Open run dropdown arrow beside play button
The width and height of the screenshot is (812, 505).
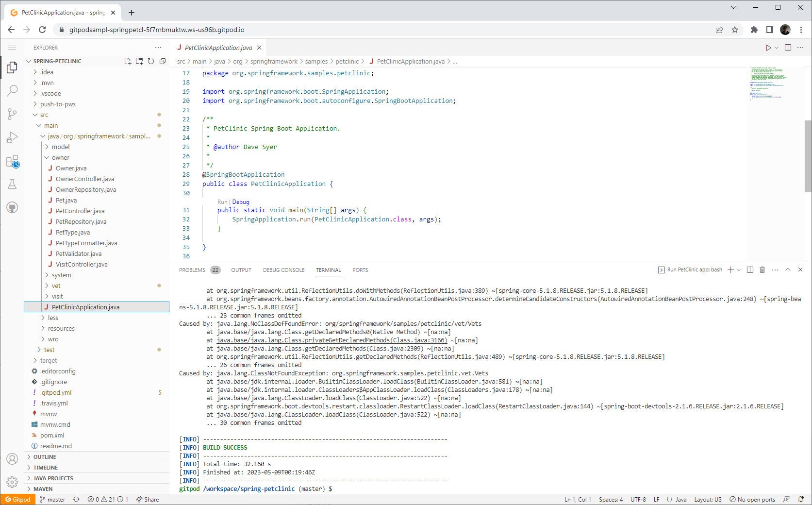777,48
